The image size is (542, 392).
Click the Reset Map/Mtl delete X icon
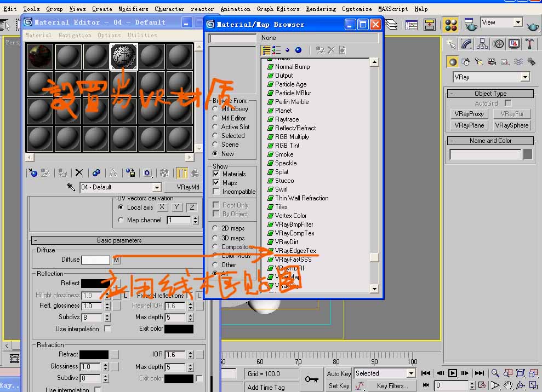tap(79, 173)
